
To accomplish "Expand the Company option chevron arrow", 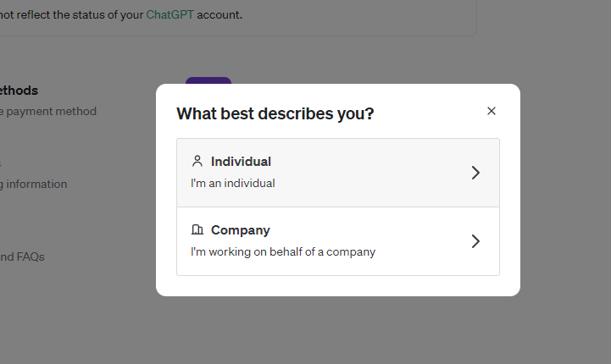I will 475,241.
